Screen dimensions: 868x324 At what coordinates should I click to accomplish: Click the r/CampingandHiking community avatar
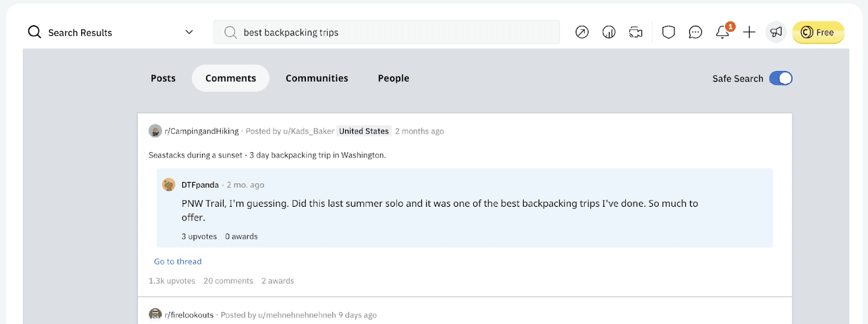(x=155, y=131)
